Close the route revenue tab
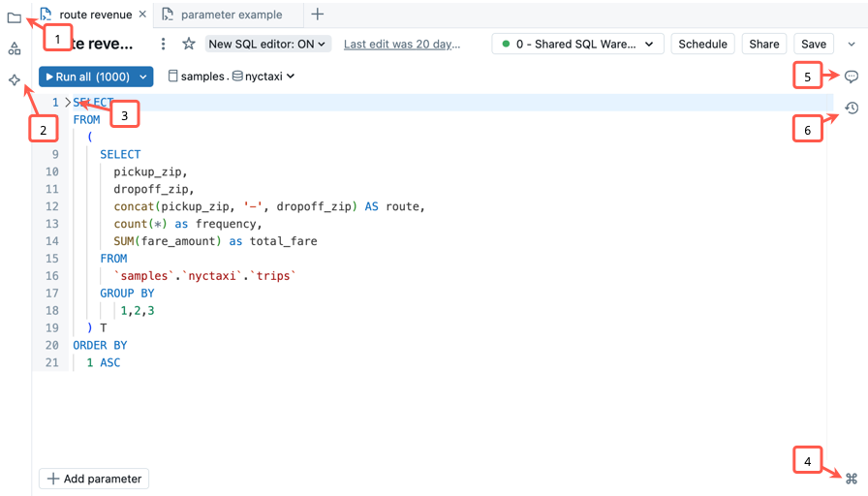The width and height of the screenshot is (868, 496). pos(143,15)
